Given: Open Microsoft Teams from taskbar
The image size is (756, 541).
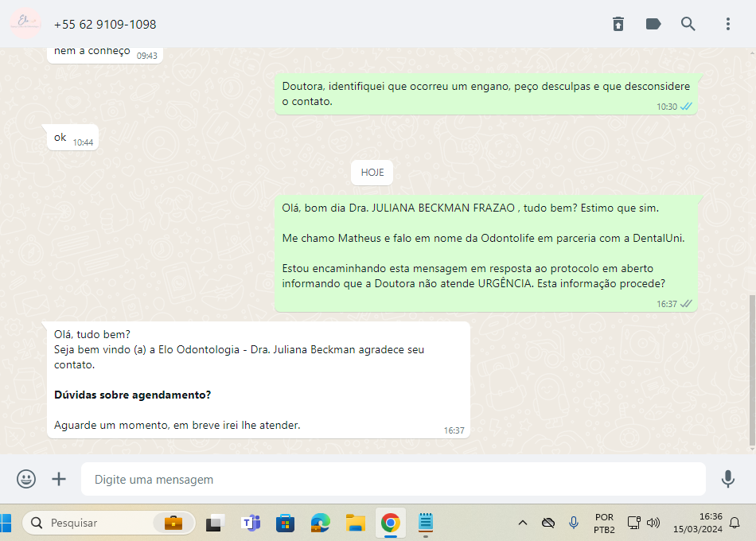Looking at the screenshot, I should click(251, 523).
